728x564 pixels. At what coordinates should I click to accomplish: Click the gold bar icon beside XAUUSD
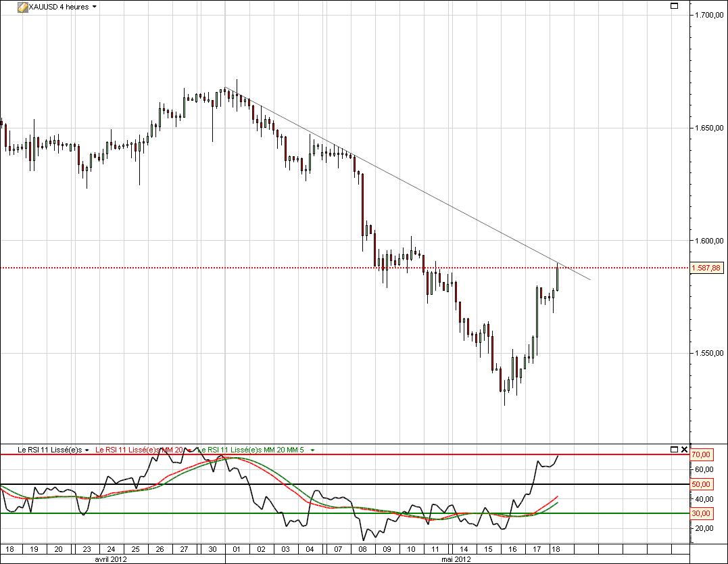click(22, 7)
